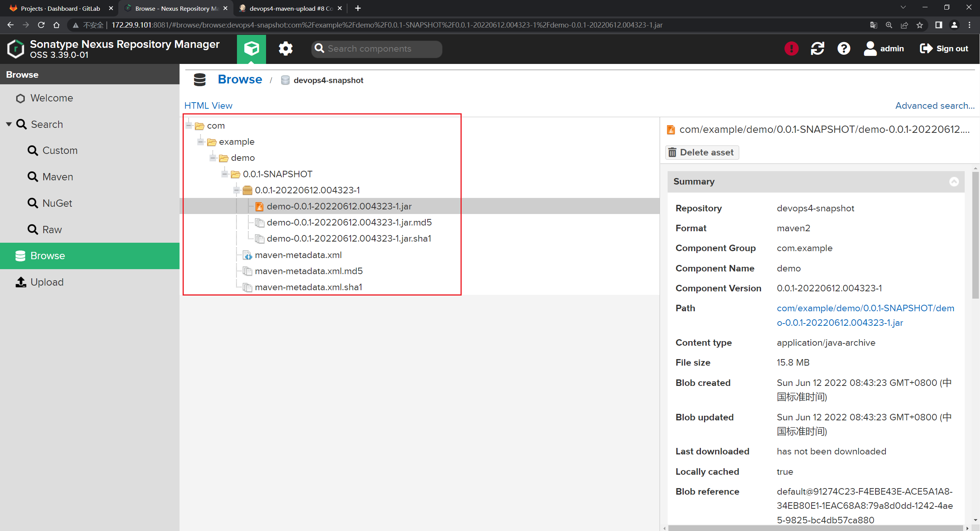Click Delete asset button
The image size is (980, 531).
tap(702, 152)
